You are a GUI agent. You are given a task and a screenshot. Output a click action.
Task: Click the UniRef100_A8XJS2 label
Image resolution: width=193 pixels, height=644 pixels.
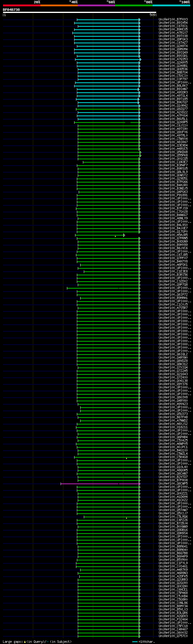173,424
